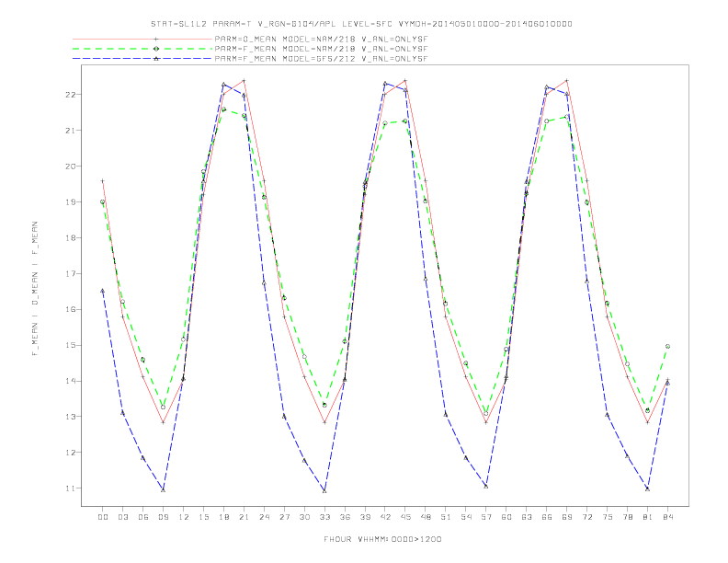This screenshot has height=563, width=728.
Task: Click y-axis tick label 11
Action: point(70,488)
